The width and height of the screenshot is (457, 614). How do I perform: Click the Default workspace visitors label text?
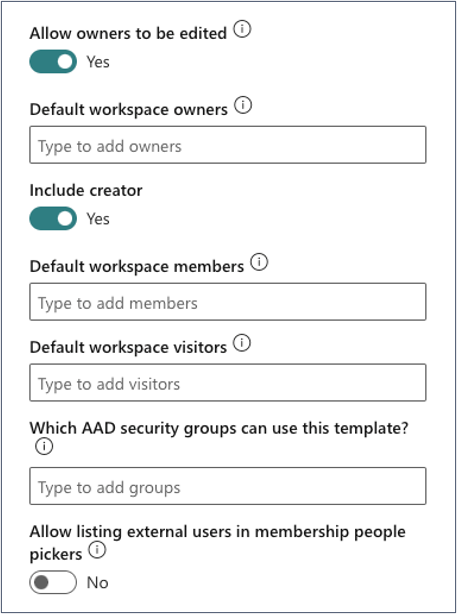tap(128, 347)
